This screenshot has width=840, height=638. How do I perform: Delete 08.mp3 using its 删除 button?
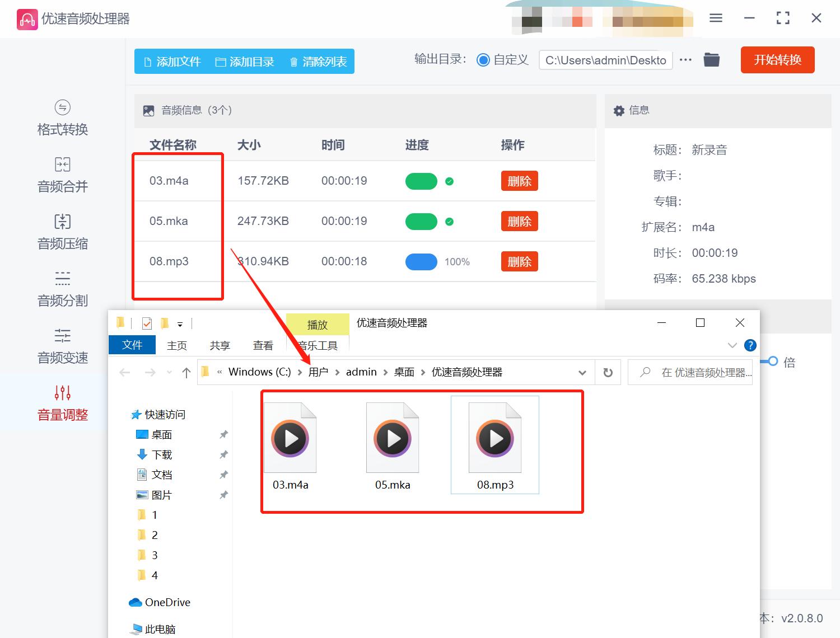click(519, 261)
